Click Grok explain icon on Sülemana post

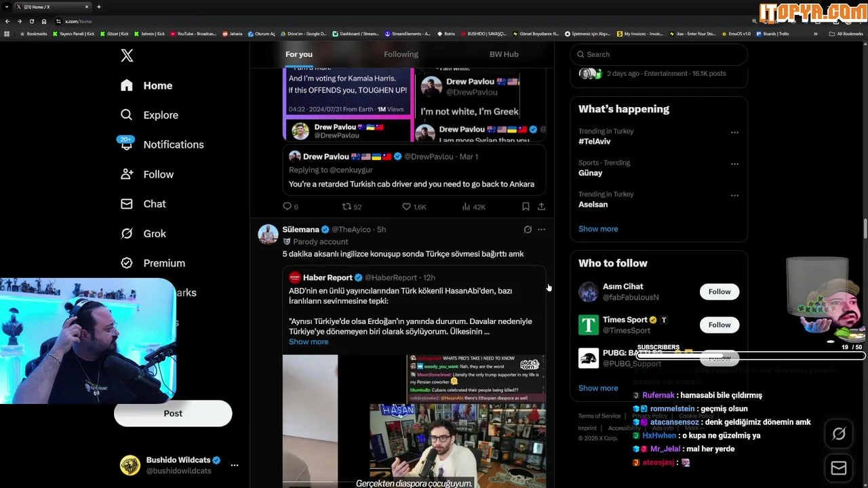pyautogui.click(x=528, y=230)
